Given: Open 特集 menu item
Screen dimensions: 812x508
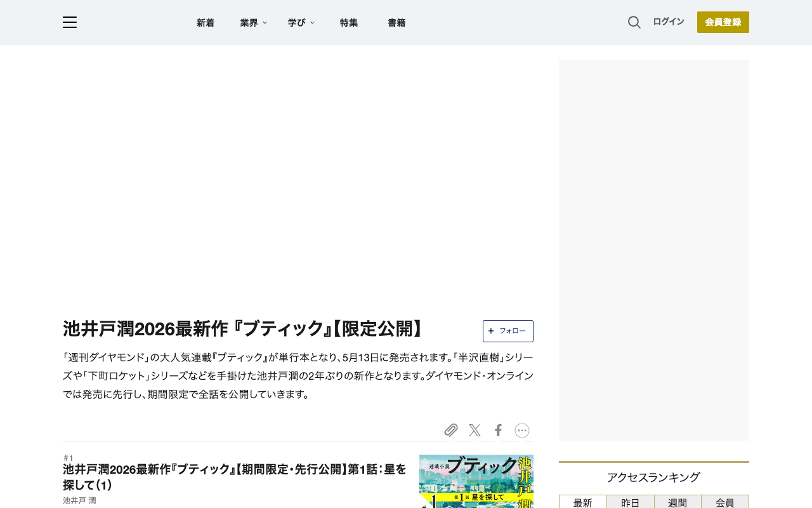Looking at the screenshot, I should (x=349, y=22).
